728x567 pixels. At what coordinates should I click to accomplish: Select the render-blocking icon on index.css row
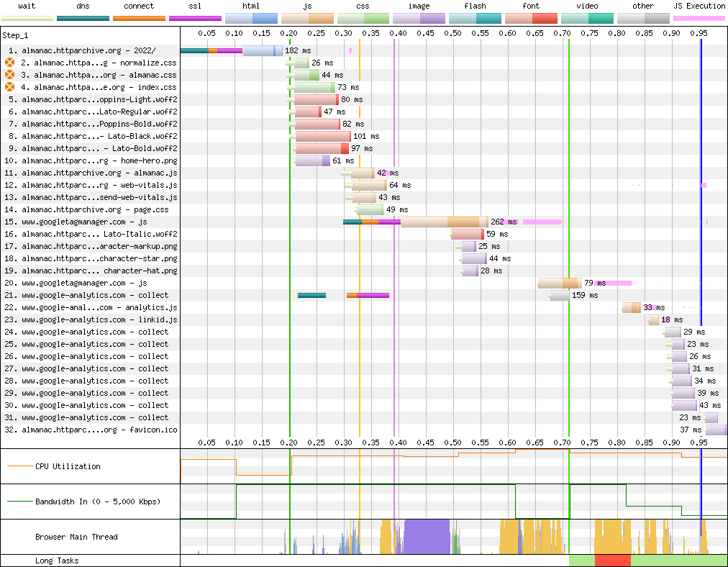point(10,87)
